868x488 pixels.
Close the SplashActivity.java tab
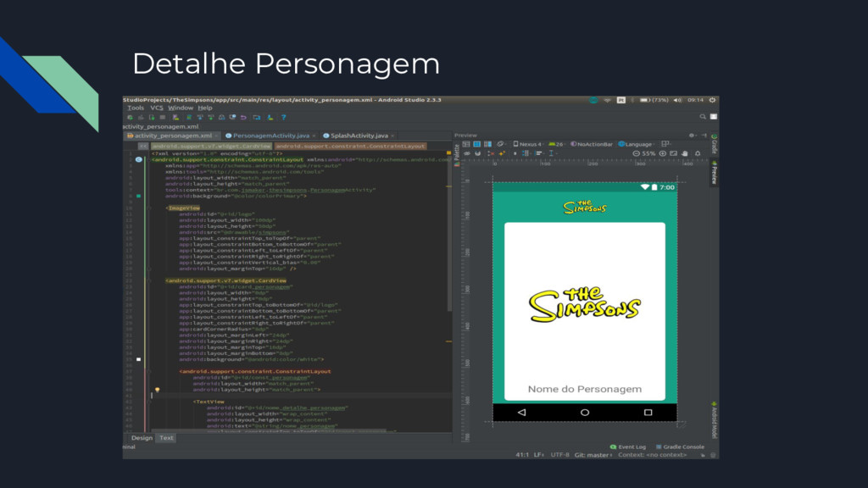(392, 136)
